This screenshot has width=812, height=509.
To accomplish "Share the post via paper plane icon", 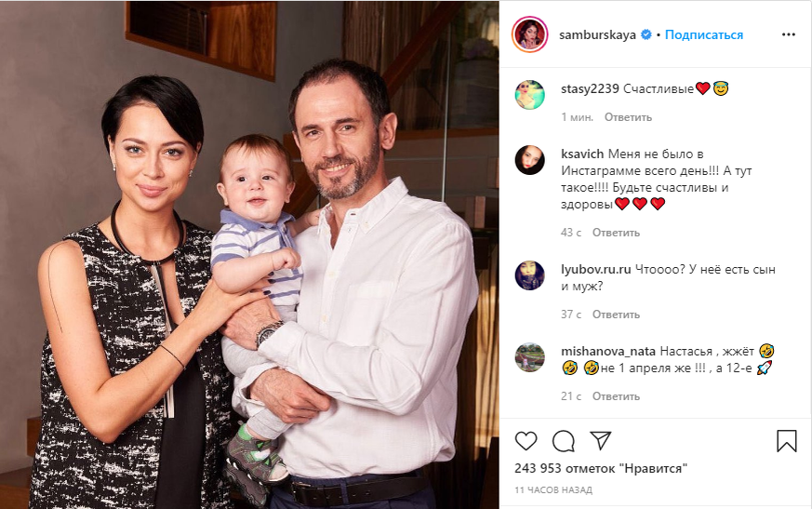I will pos(601,440).
